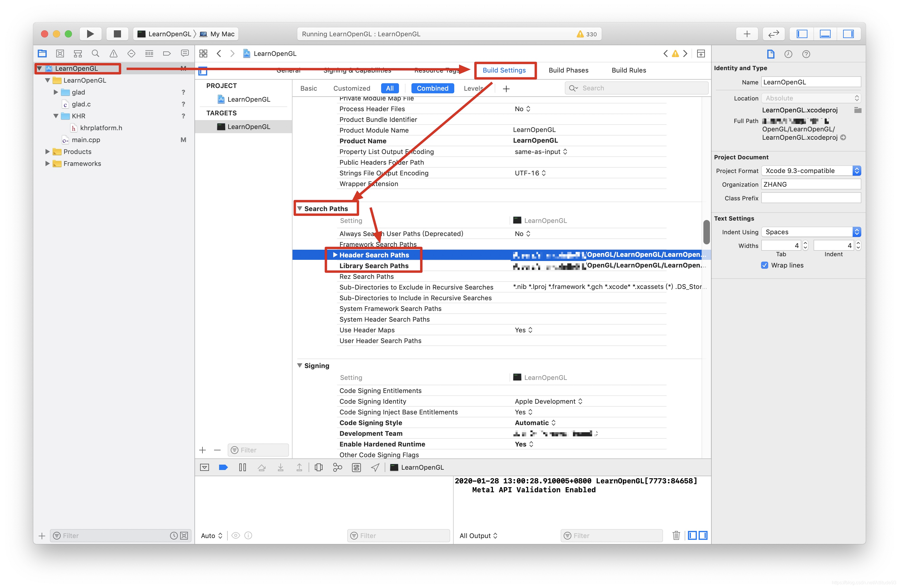Open the All Output selector
Image resolution: width=899 pixels, height=588 pixels.
click(478, 535)
